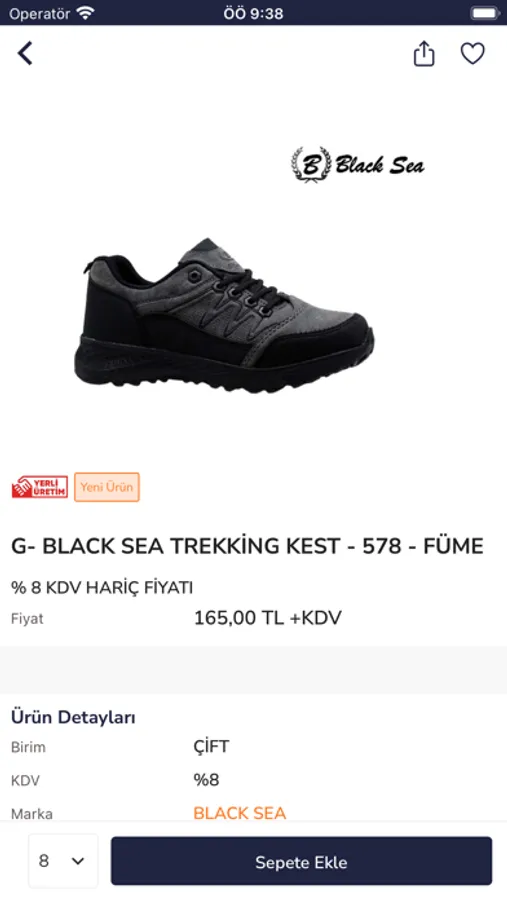Tap the product title FÜME text
The width and height of the screenshot is (507, 900).
(x=453, y=546)
